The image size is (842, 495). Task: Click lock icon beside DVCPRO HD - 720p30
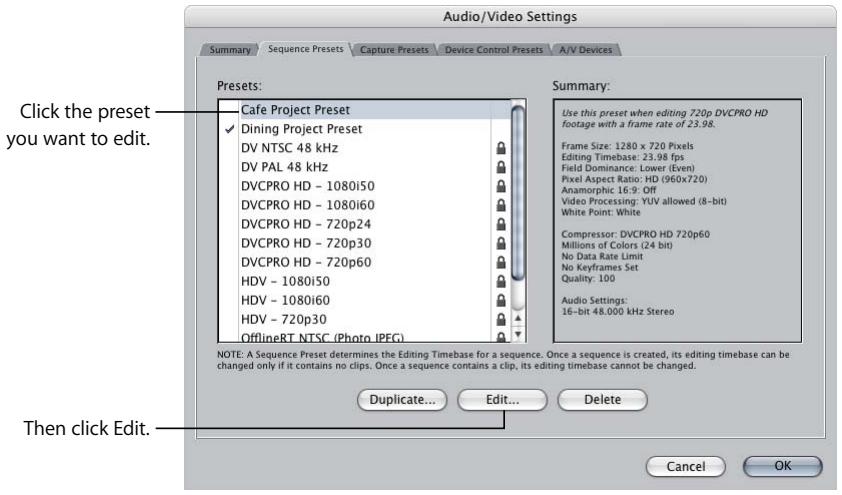point(500,243)
